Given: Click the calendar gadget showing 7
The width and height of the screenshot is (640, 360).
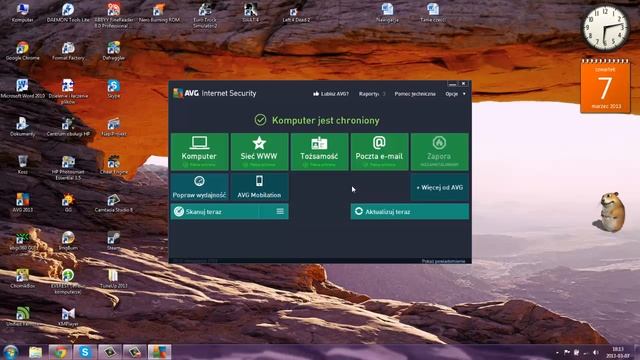Looking at the screenshot, I should (605, 86).
